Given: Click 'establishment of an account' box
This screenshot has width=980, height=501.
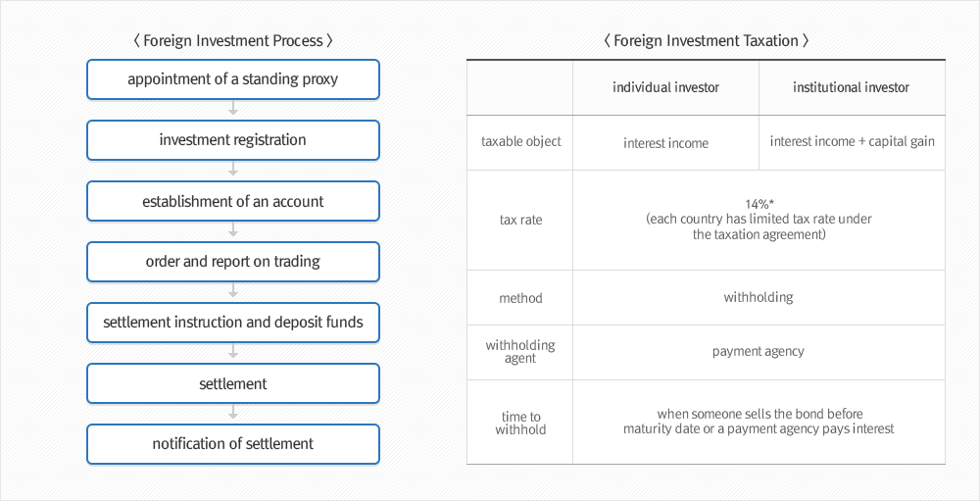Looking at the screenshot, I should (x=233, y=201).
